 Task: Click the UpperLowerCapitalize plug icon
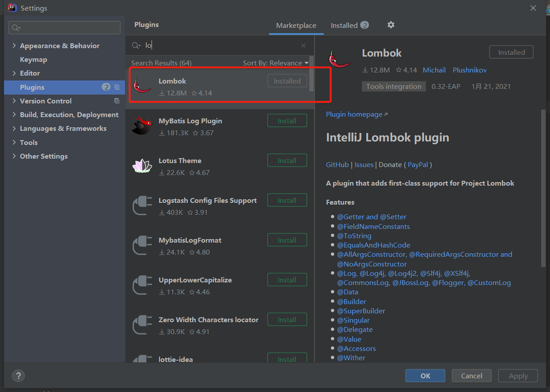[x=142, y=285]
